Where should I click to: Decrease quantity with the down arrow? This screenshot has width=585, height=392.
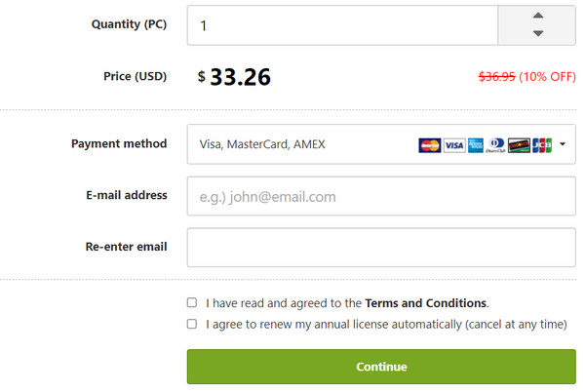(x=537, y=34)
